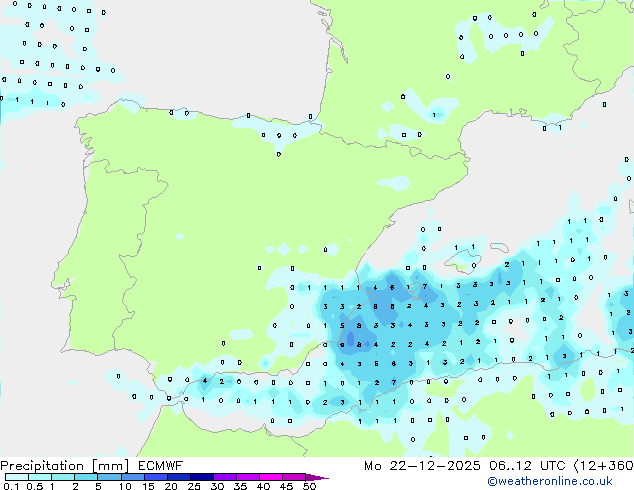Click the 40–45 mm magenta legend swatch
Image resolution: width=634 pixels, height=490 pixels.
(x=271, y=477)
